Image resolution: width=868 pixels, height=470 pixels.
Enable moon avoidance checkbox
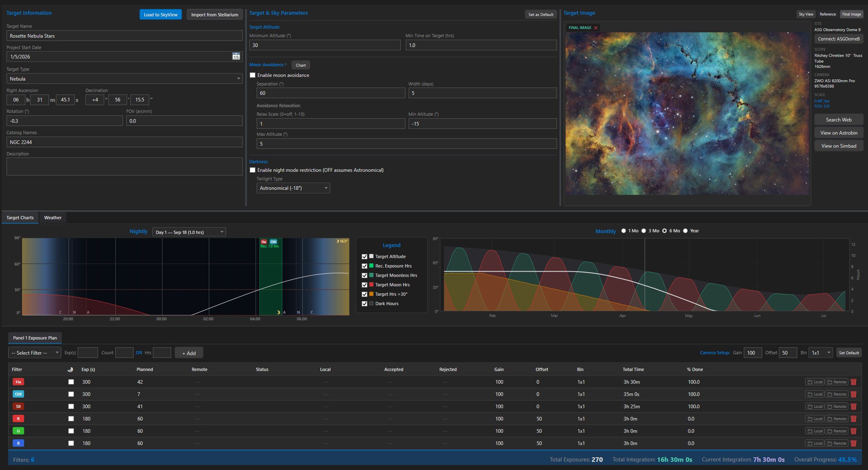click(253, 75)
